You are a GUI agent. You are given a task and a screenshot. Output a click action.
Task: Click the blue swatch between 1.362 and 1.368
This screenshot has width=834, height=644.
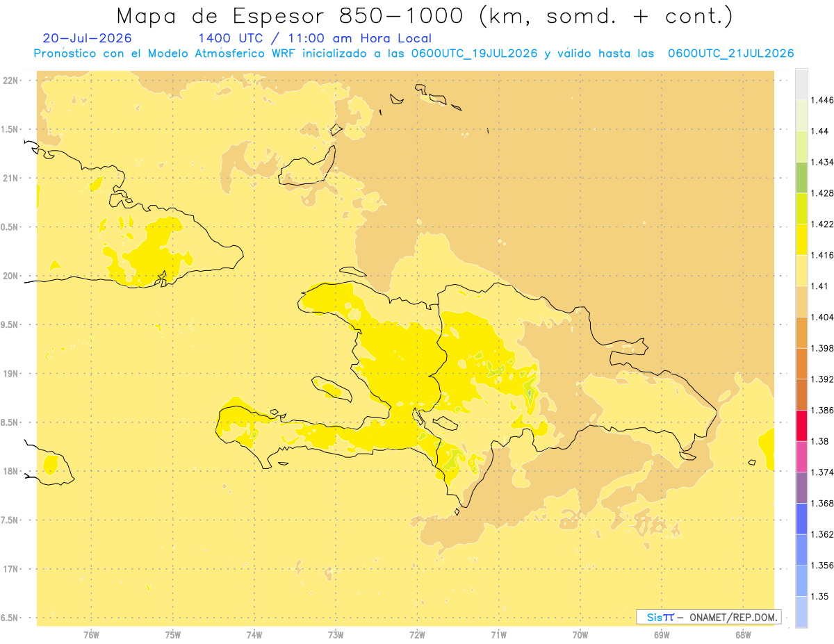click(x=801, y=518)
